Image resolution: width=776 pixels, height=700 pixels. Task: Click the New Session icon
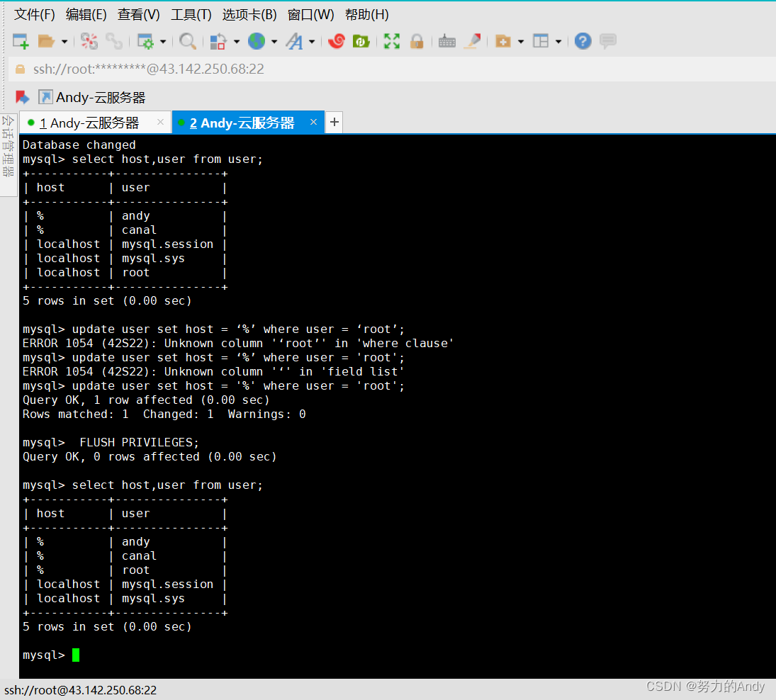click(x=21, y=42)
